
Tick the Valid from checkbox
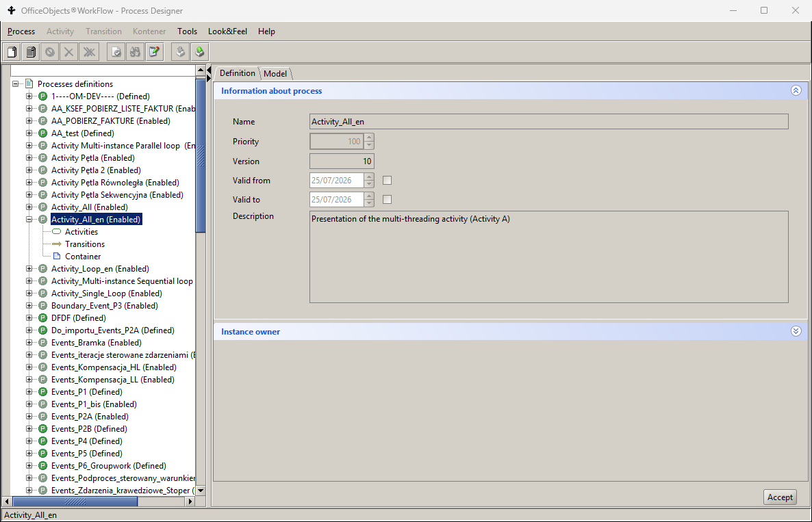click(x=387, y=180)
